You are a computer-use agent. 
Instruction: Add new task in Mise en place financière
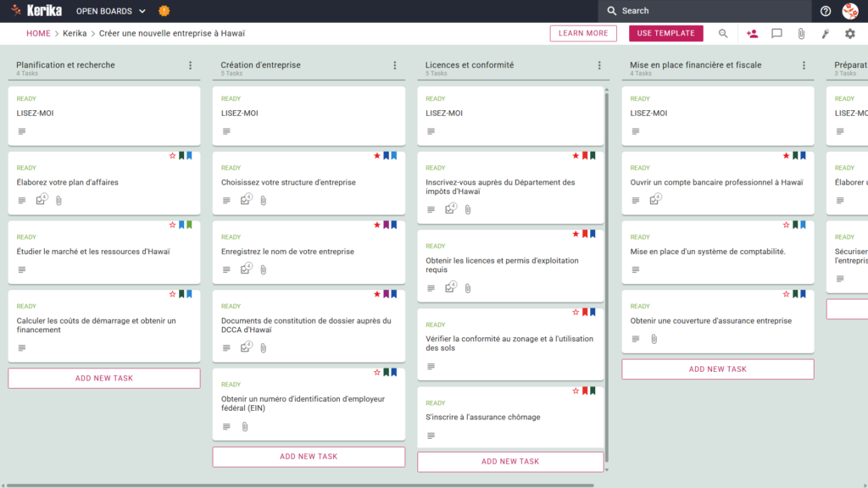pyautogui.click(x=717, y=369)
